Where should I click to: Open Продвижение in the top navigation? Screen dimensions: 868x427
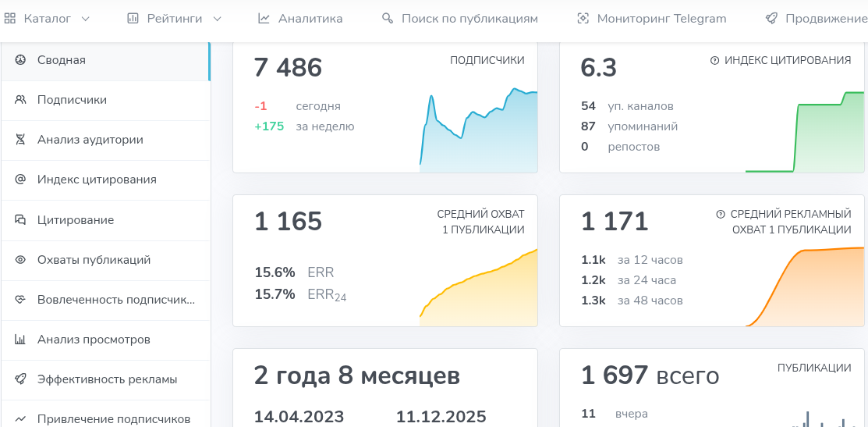817,18
